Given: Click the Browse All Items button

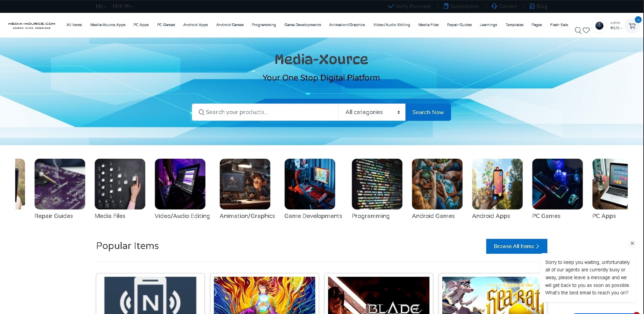Looking at the screenshot, I should (x=517, y=246).
